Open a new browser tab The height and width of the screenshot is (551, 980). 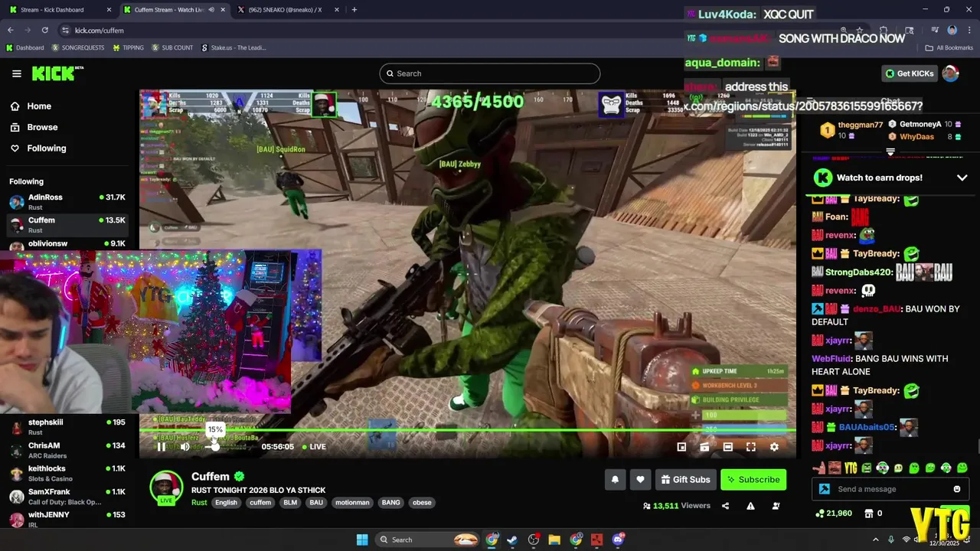pos(354,10)
